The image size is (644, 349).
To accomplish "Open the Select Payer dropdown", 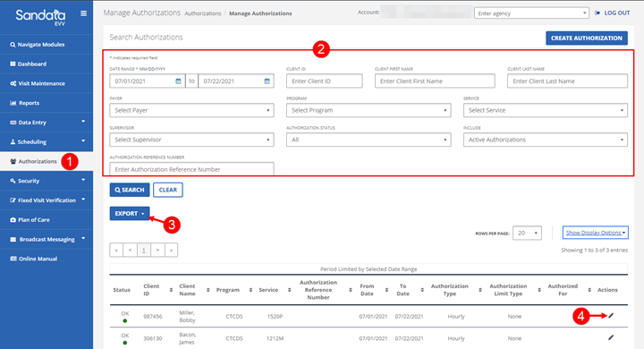I will pos(191,110).
